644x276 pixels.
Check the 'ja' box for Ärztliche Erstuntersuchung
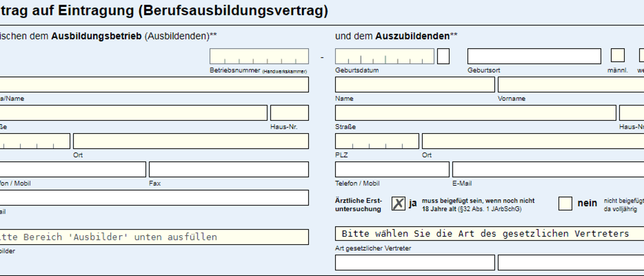(398, 204)
